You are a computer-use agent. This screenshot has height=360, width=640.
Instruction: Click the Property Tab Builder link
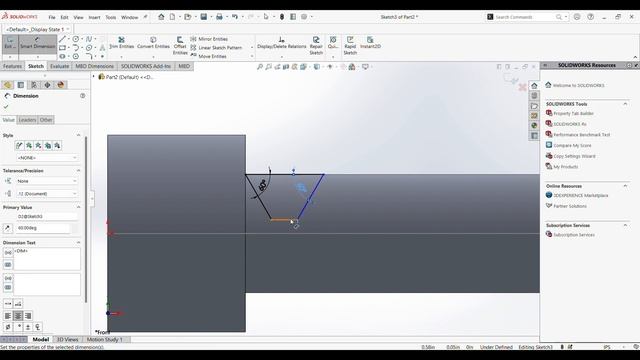point(573,113)
